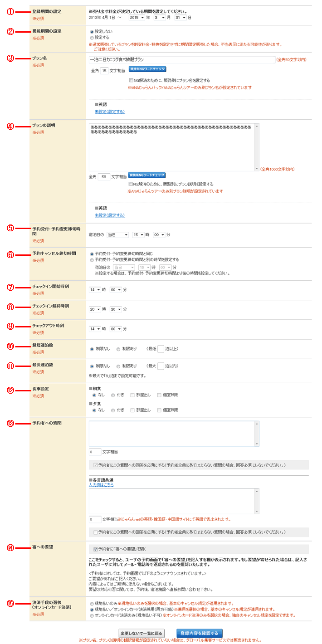
Task: Check 部屋出し checkbox for 夕食
Action: click(x=132, y=410)
